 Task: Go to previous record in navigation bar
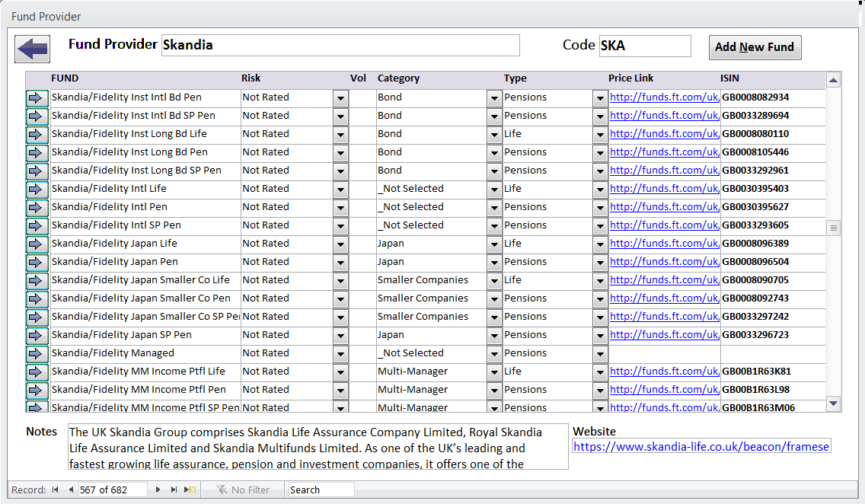tap(71, 490)
